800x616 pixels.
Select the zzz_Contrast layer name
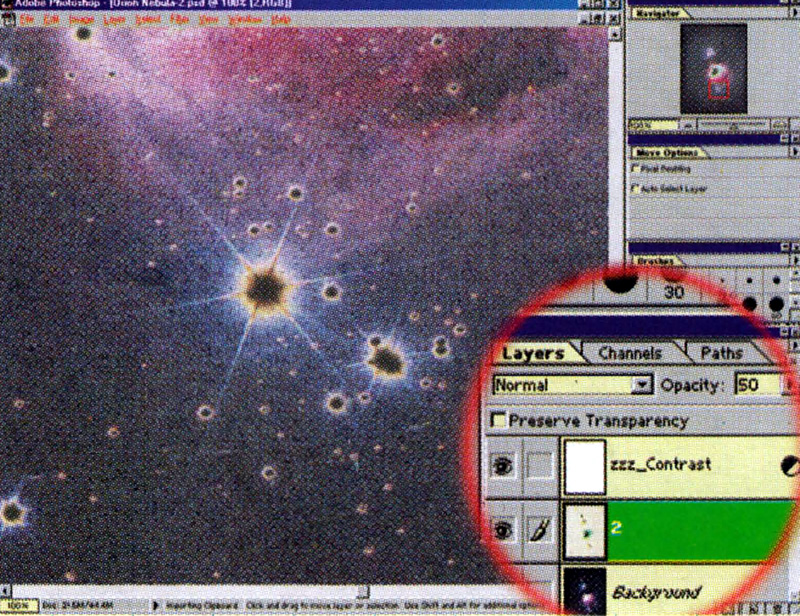(660, 464)
